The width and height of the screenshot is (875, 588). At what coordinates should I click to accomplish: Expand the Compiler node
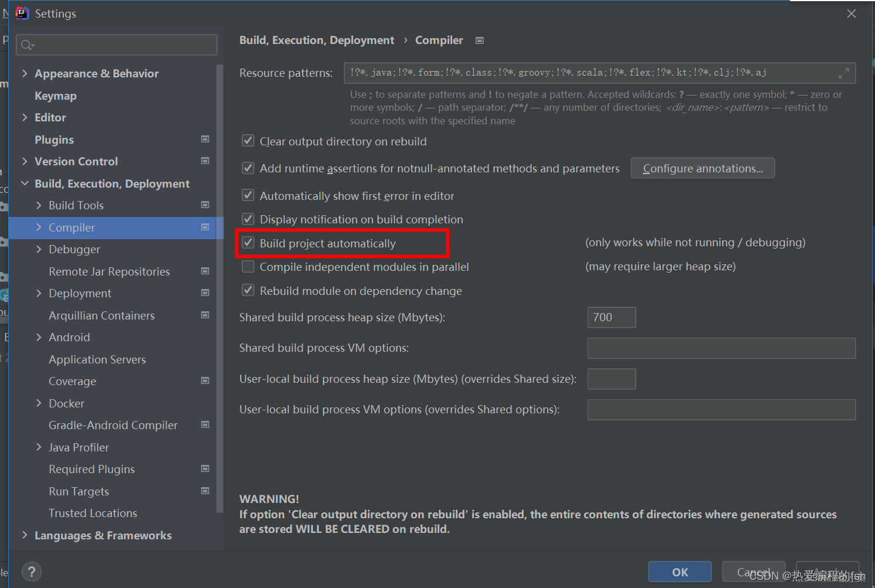(39, 227)
